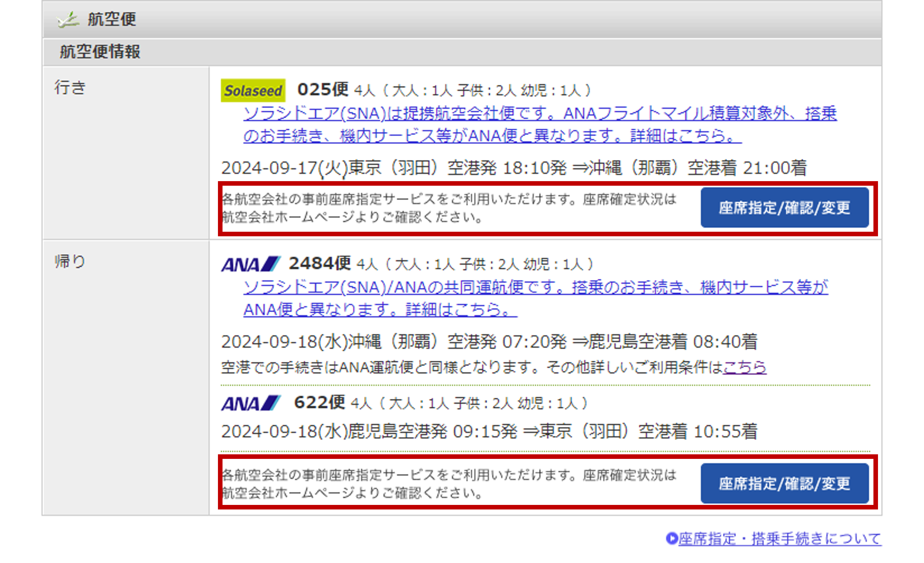Click the 座席指定/確認/変更 button for outbound flight
924x563 pixels.
[784, 208]
